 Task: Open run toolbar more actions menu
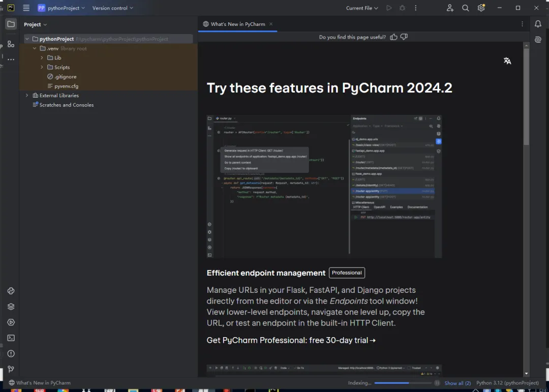(x=416, y=8)
